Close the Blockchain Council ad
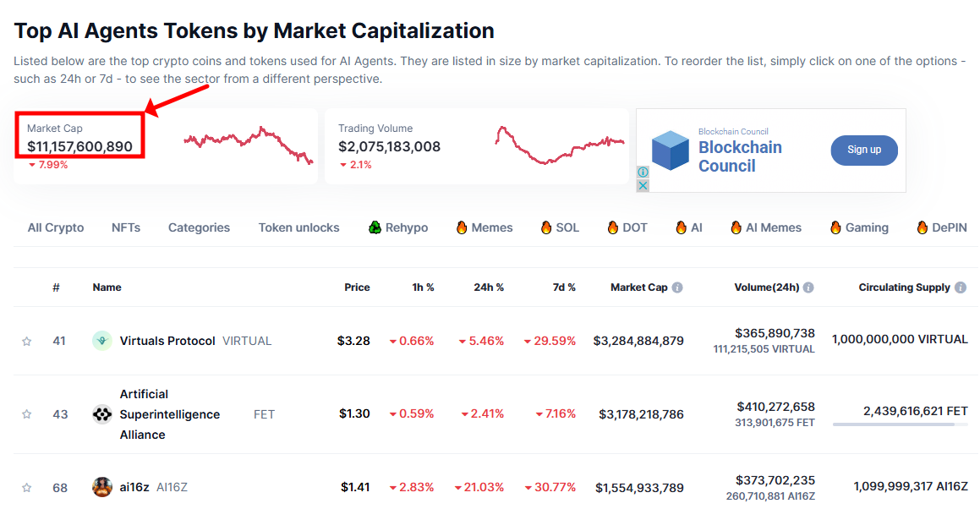The width and height of the screenshot is (980, 520). (x=643, y=185)
